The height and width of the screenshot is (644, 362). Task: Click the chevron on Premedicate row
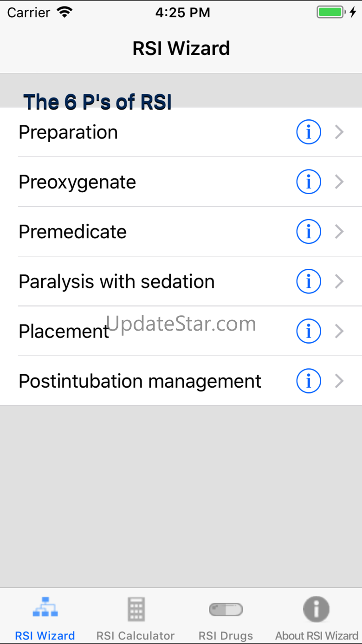(340, 232)
